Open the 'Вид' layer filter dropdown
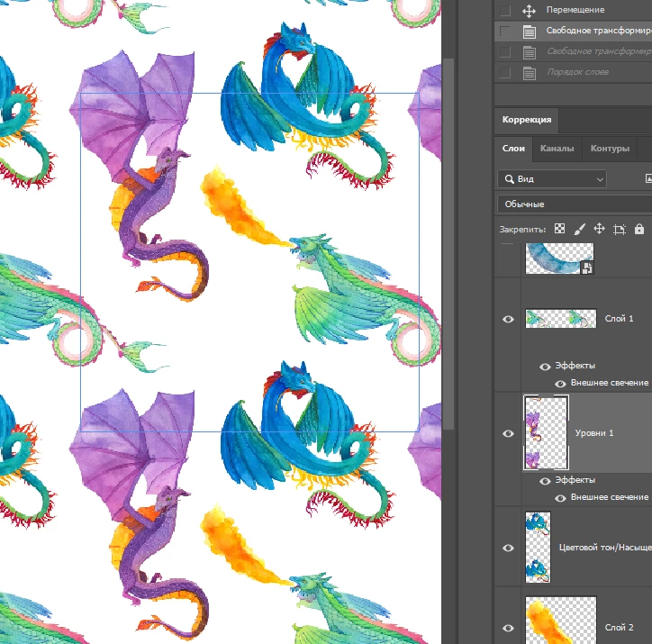This screenshot has height=644, width=652. pos(552,179)
